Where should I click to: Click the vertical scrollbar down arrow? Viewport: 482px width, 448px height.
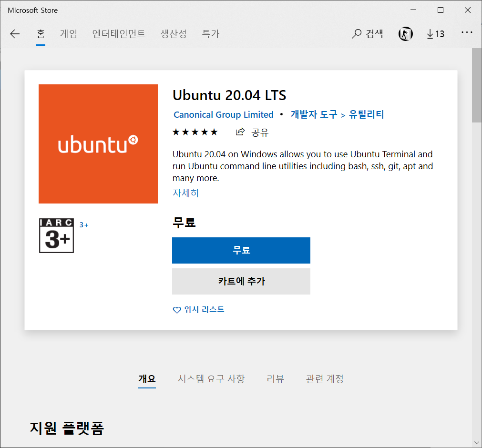[x=477, y=443]
